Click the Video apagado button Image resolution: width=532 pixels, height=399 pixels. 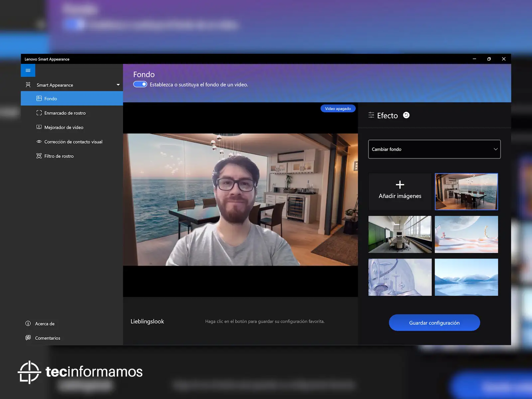click(338, 109)
